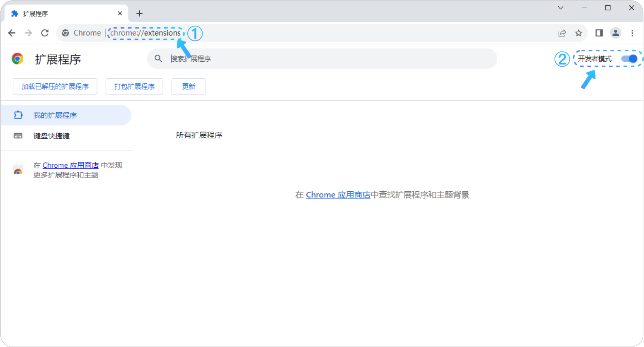644x347 pixels.
Task: Open Chrome 应用商店 link in main area
Action: (338, 195)
